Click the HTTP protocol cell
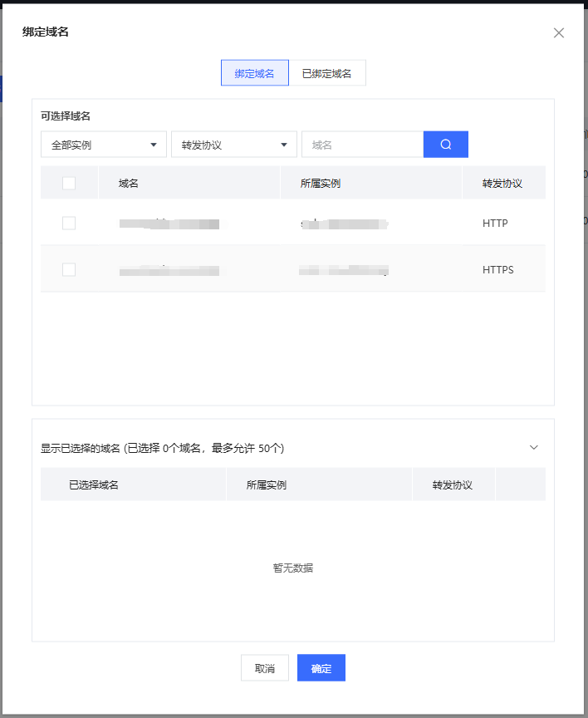The height and width of the screenshot is (718, 588). 495,224
